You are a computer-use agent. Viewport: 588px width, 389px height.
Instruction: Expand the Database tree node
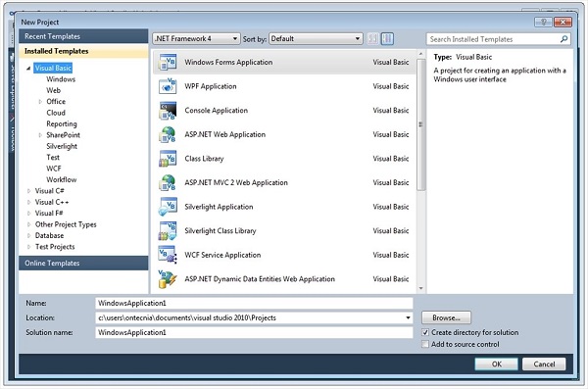pos(28,235)
